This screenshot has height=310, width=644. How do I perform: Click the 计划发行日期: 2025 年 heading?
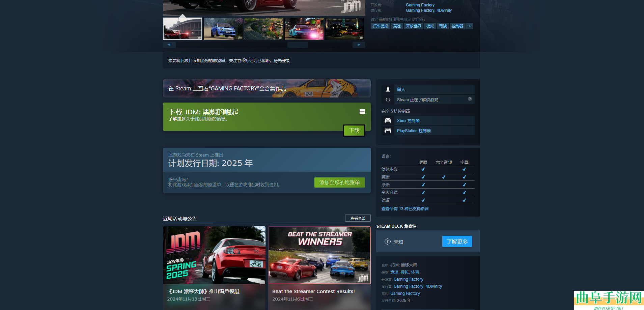click(211, 163)
